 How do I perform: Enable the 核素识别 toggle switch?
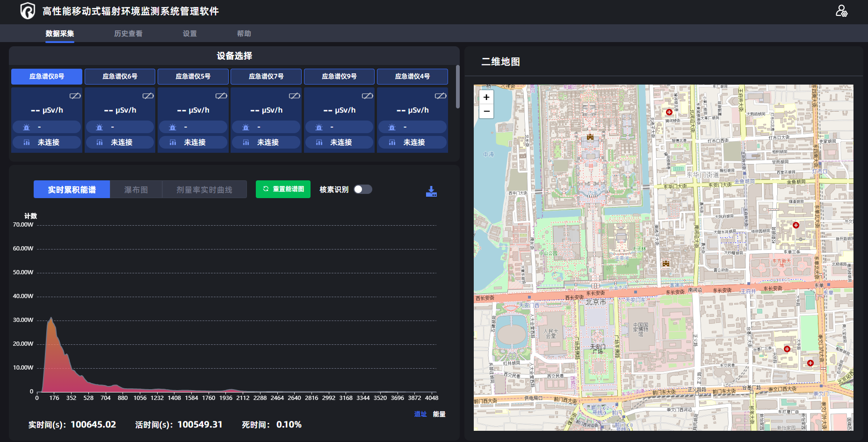363,189
